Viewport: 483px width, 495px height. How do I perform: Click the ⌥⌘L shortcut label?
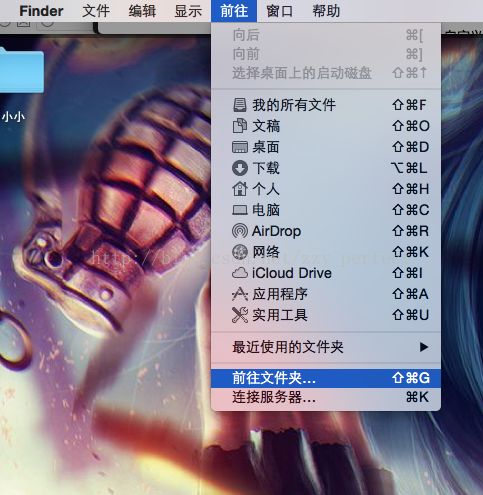coord(409,168)
